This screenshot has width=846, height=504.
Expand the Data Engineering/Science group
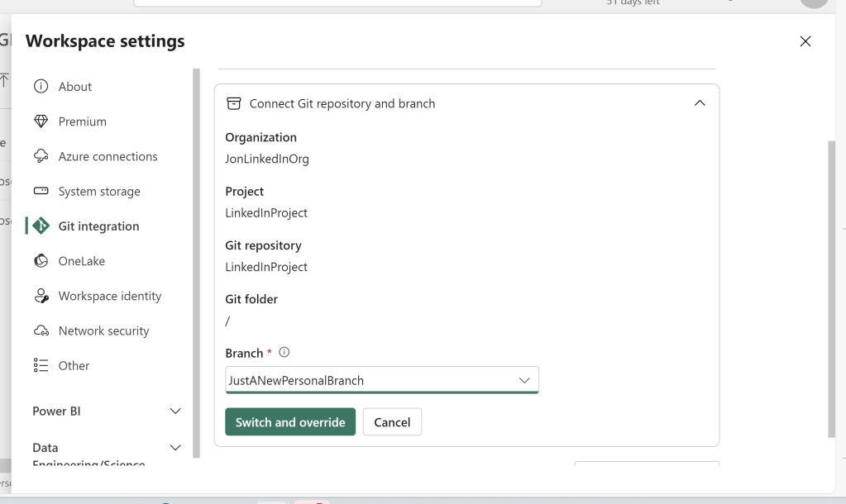click(174, 448)
